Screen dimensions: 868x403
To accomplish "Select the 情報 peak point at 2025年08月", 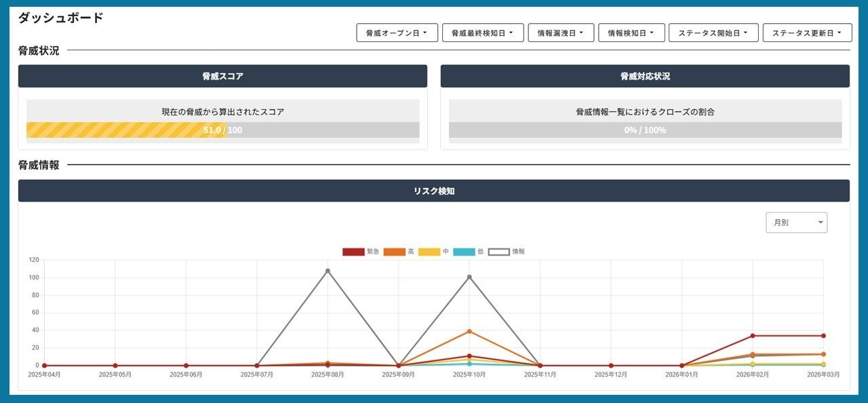I will pyautogui.click(x=328, y=271).
